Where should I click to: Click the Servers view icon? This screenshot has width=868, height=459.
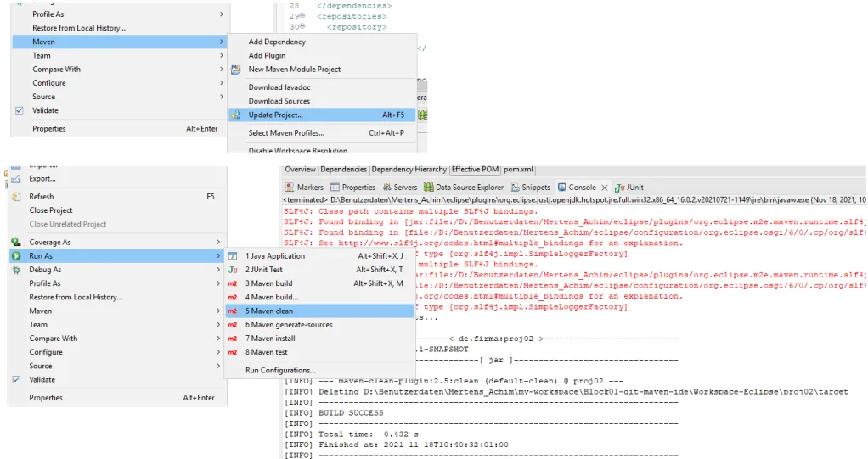pyautogui.click(x=387, y=188)
